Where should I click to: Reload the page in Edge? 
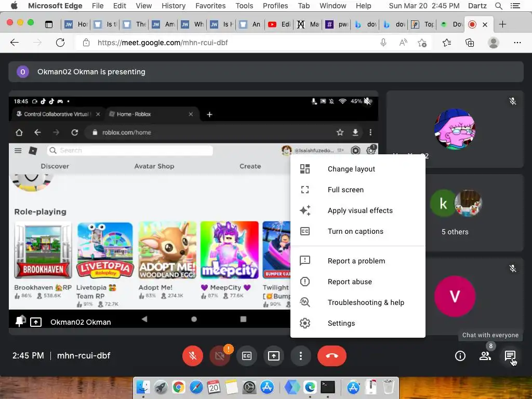(60, 43)
